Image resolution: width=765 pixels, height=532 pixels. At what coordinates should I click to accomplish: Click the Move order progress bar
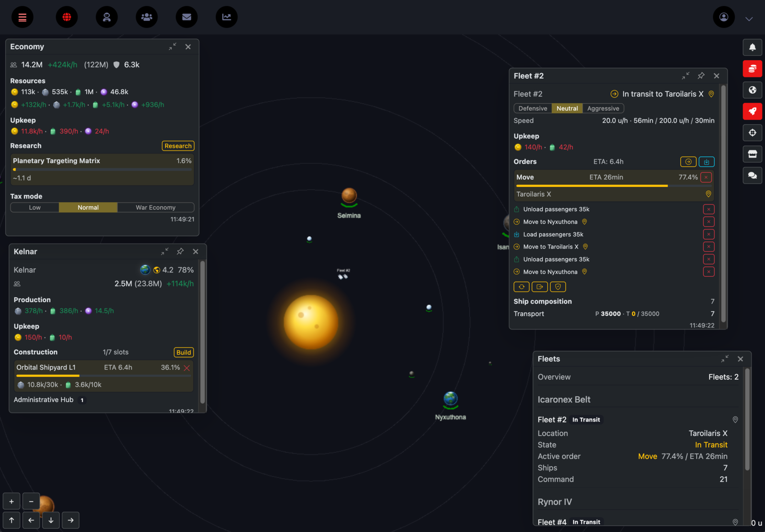[x=614, y=185]
